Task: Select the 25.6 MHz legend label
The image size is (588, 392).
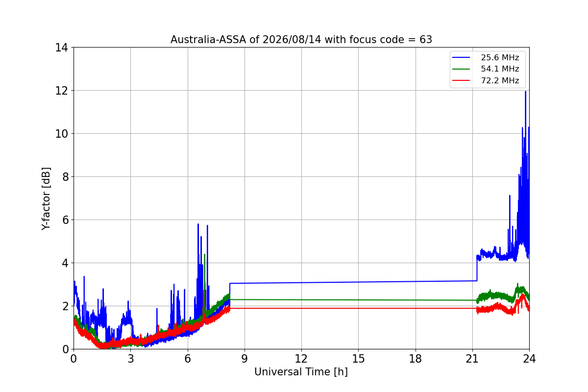Action: (x=500, y=58)
